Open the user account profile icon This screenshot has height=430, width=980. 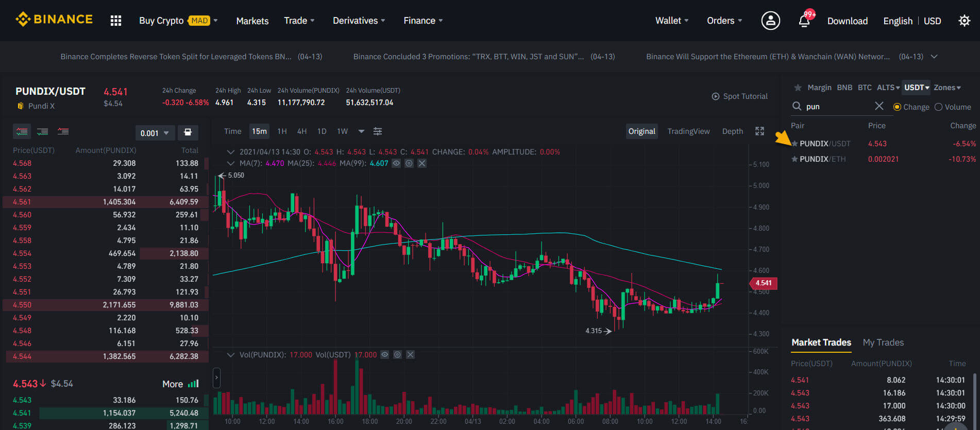[770, 21]
